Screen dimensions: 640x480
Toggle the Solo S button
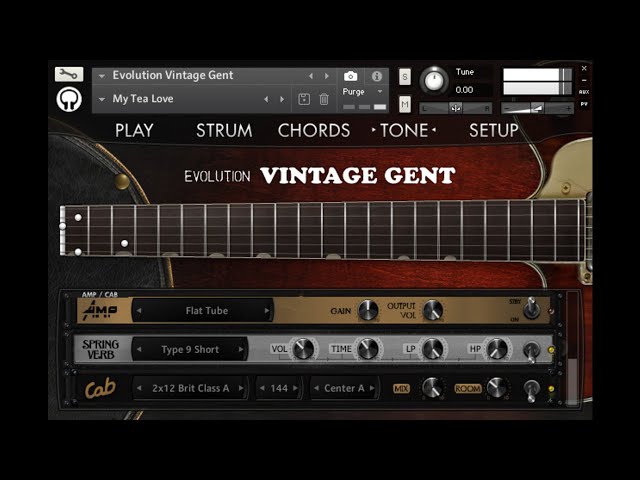[x=404, y=77]
